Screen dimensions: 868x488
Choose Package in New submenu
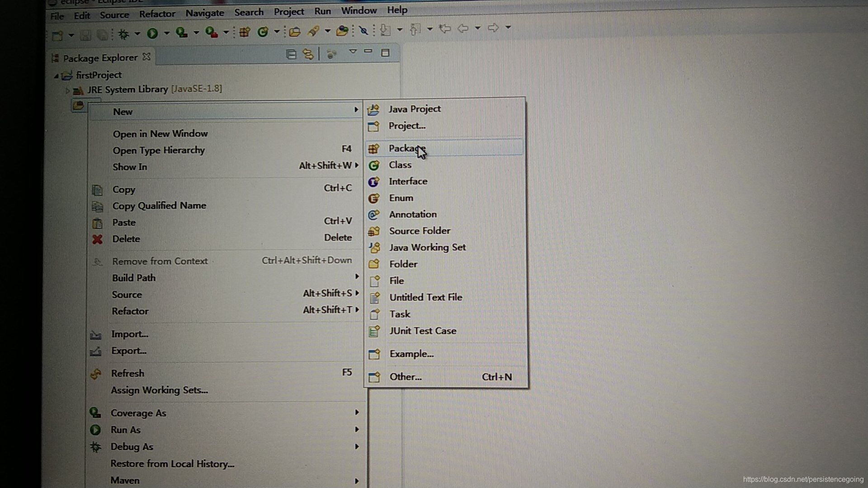tap(444, 148)
